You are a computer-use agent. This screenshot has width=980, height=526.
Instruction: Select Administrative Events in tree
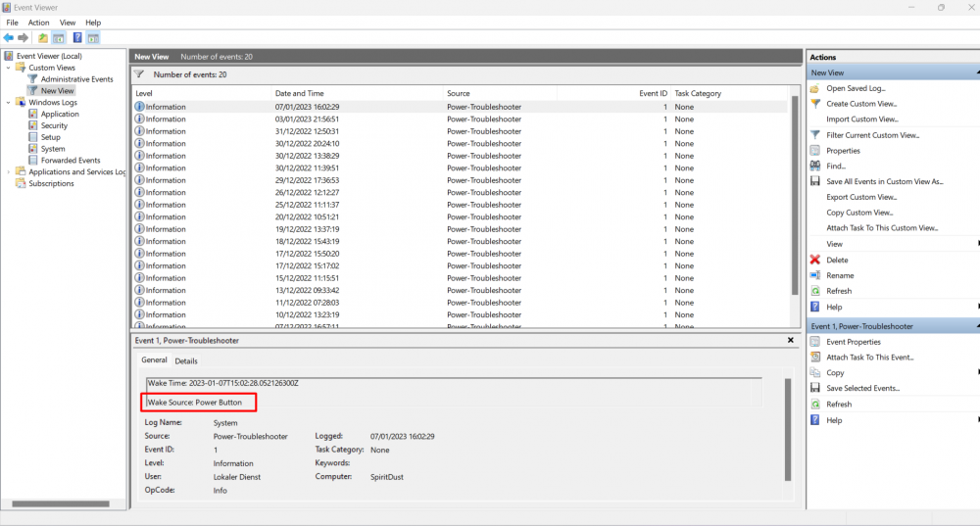click(76, 79)
